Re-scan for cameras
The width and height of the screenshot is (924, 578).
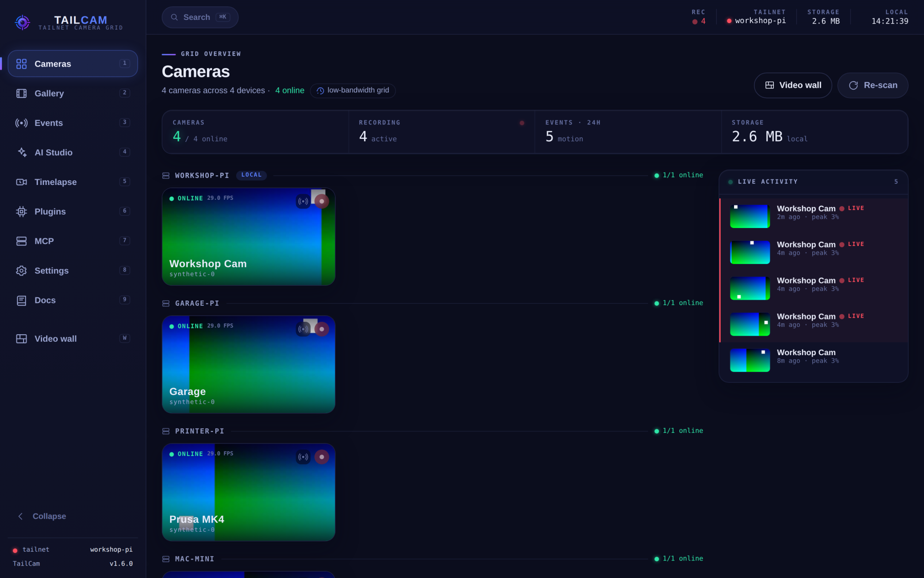873,85
